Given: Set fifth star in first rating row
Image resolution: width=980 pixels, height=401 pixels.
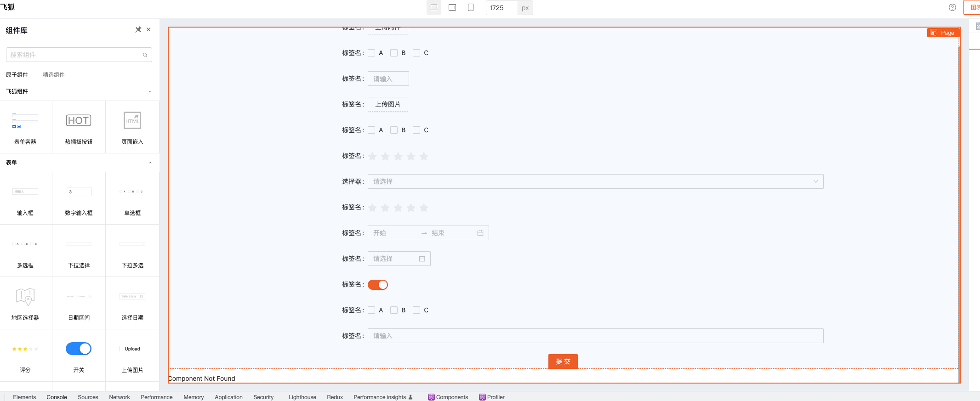Looking at the screenshot, I should pyautogui.click(x=424, y=156).
